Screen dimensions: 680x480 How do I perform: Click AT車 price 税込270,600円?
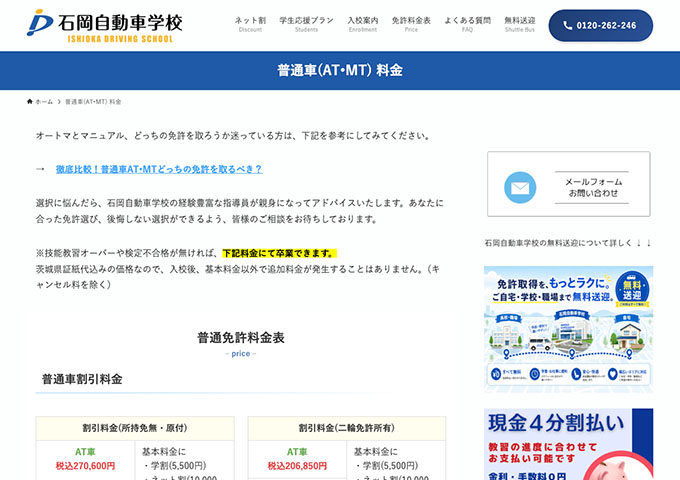(85, 466)
